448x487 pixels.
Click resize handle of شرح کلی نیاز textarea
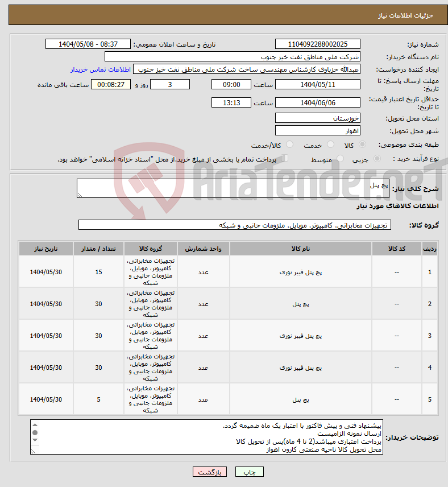pyautogui.click(x=80, y=195)
